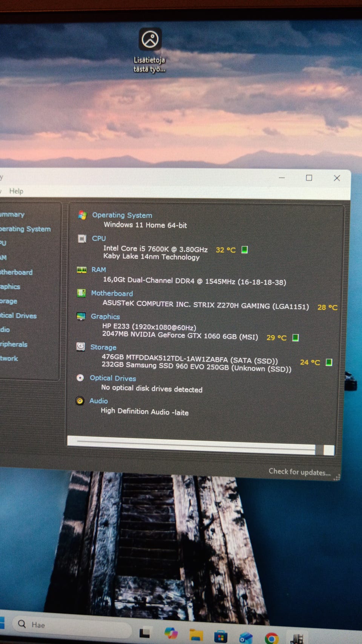This screenshot has height=644, width=362.
Task: Select RAM in the sidebar
Action: (3, 257)
